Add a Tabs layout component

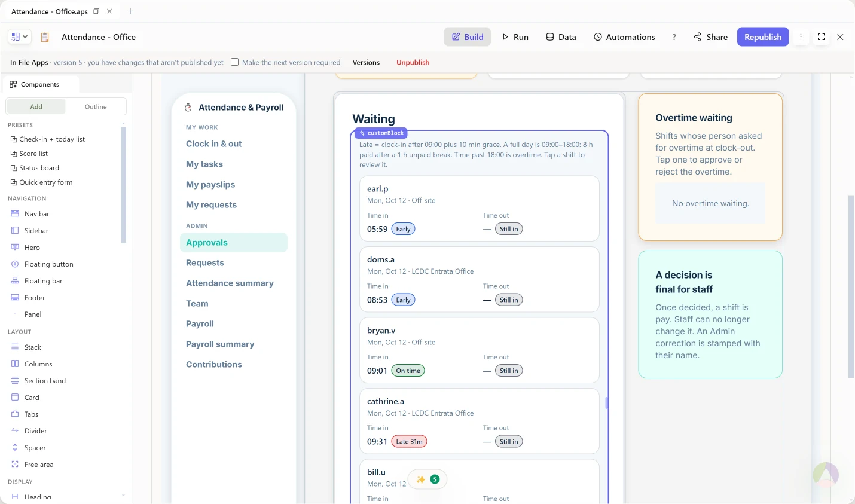tap(25, 414)
